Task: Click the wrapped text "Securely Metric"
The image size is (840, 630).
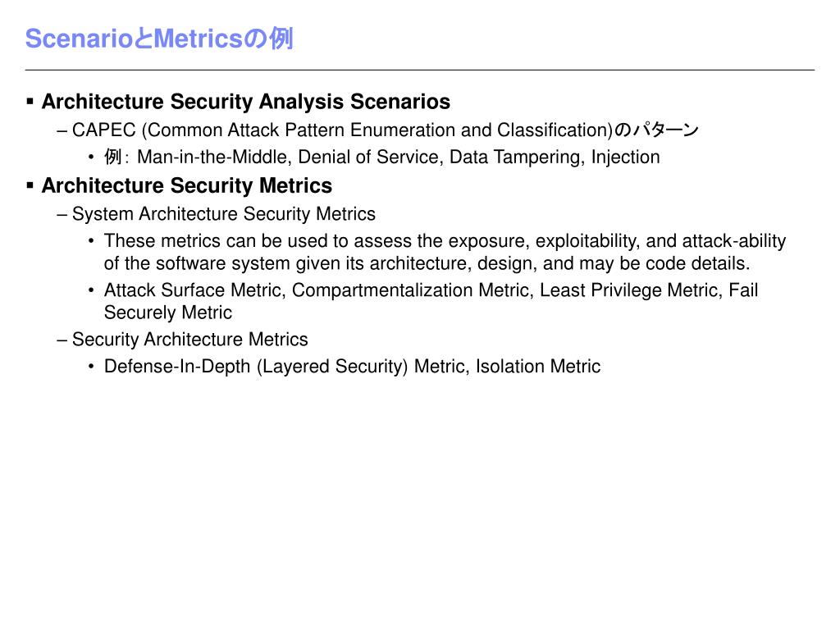Action: tap(167, 313)
